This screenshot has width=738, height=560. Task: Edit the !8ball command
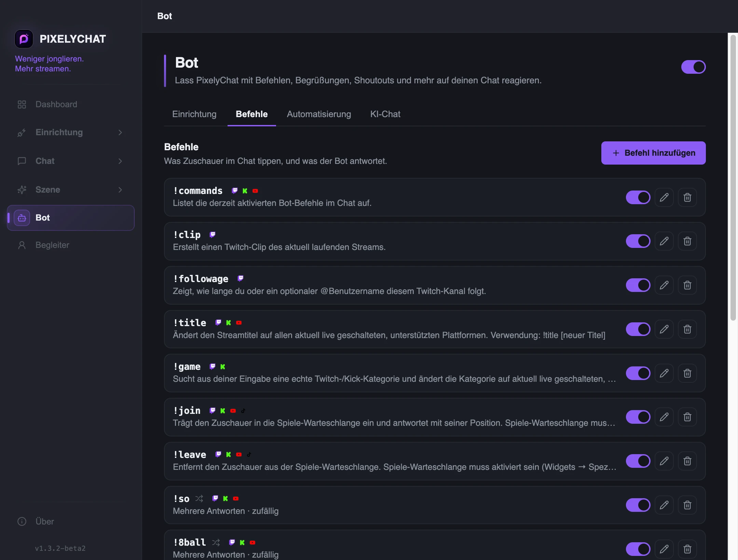(664, 549)
